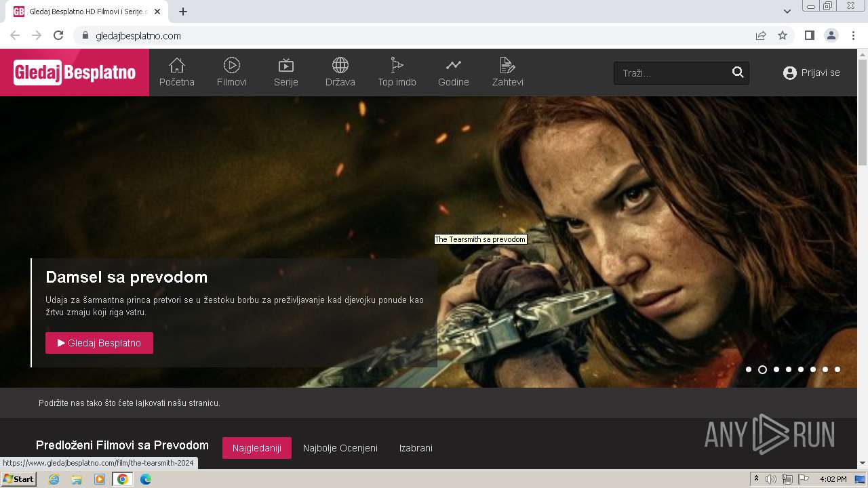Screen dimensions: 868x488
Task: Open Internet Explorer from taskbar
Action: coord(54,479)
